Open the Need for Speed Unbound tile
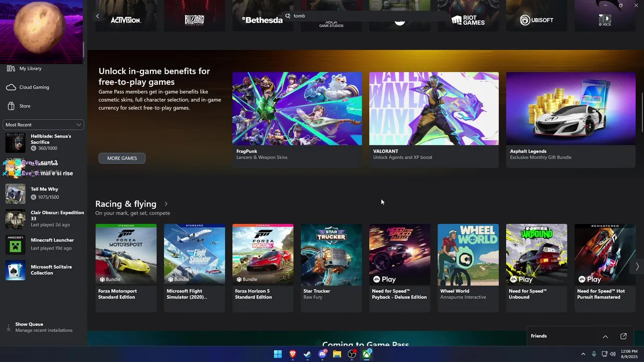Image resolution: width=644 pixels, height=362 pixels. point(536,268)
